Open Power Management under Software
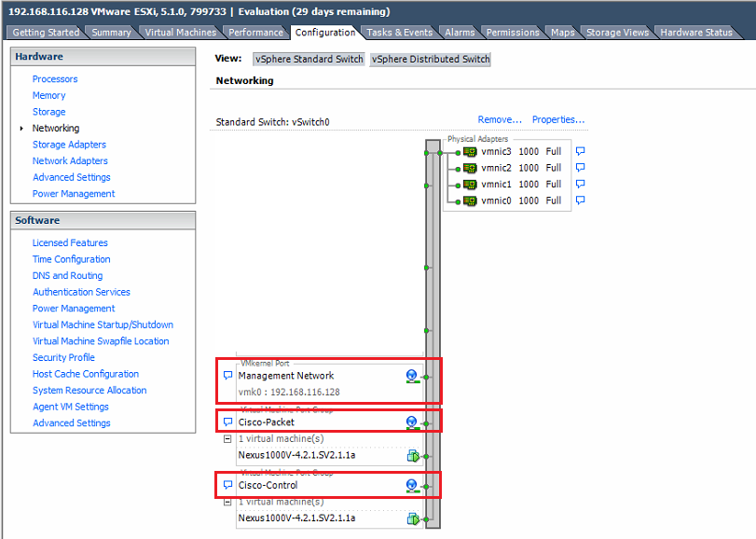Image resolution: width=756 pixels, height=539 pixels. (x=74, y=309)
